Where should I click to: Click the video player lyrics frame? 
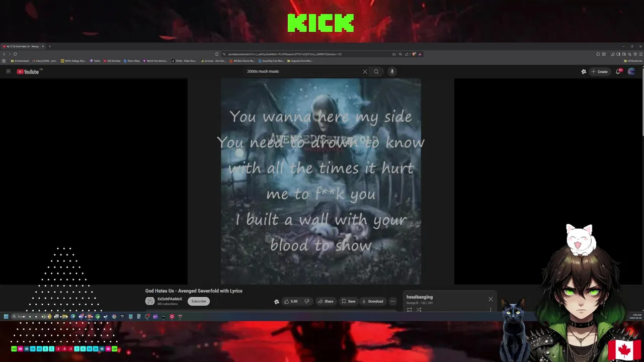pos(320,181)
